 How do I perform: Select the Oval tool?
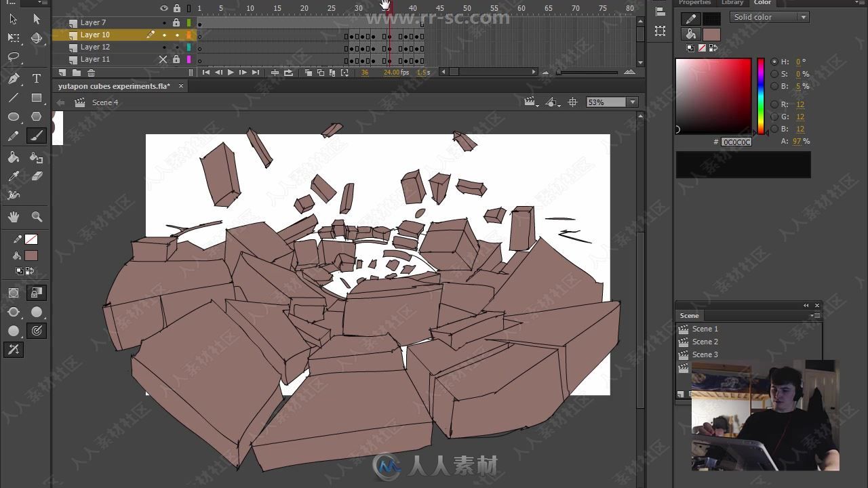pyautogui.click(x=14, y=117)
